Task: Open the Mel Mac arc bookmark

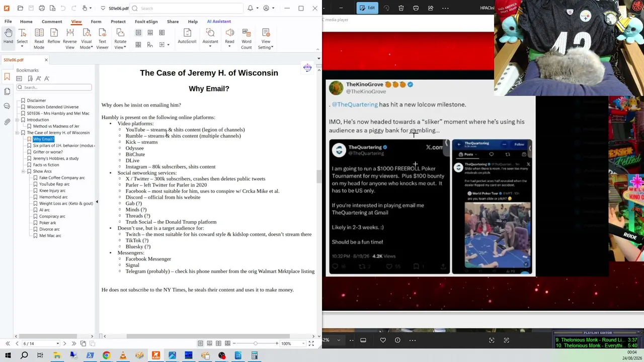Action: pos(50,236)
